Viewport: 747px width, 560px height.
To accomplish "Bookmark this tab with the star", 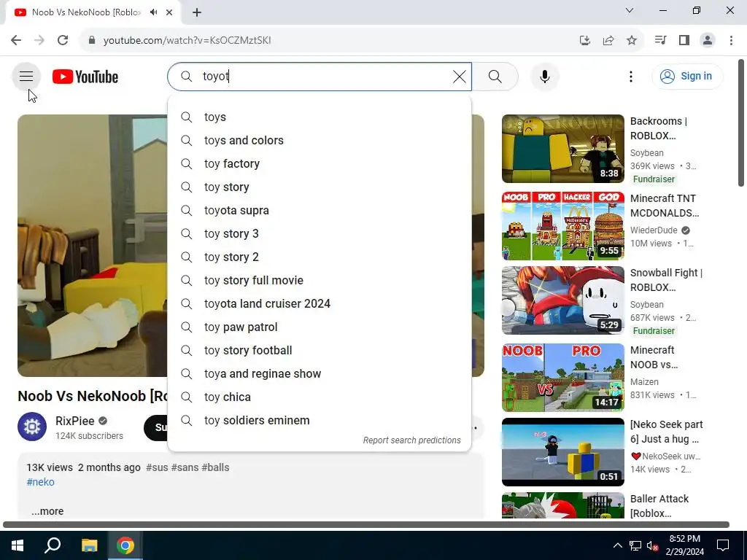I will [632, 40].
